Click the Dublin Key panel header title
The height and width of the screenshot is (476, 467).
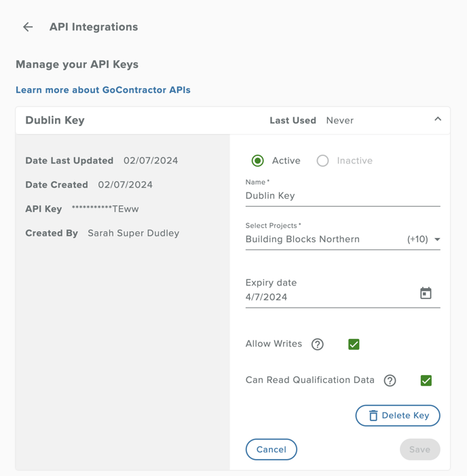[55, 120]
